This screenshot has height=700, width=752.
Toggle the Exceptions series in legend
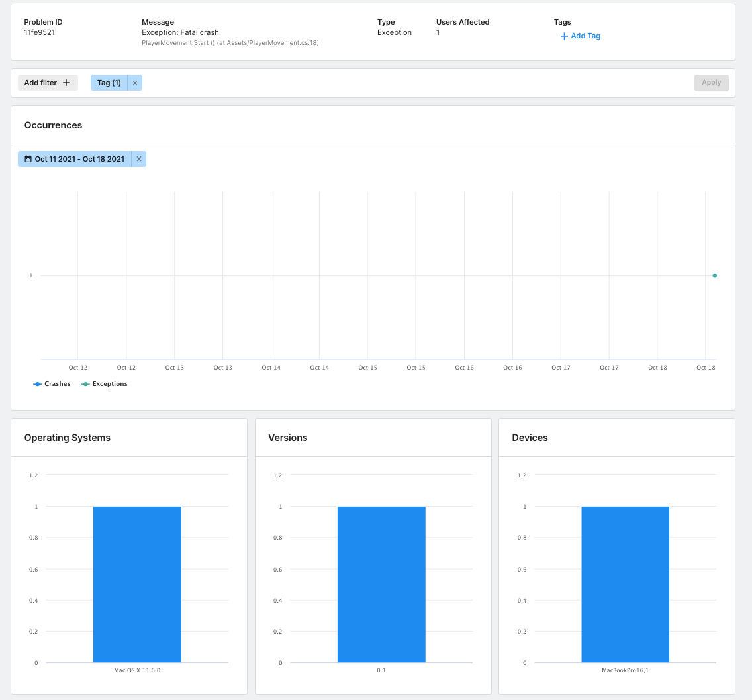(x=109, y=384)
